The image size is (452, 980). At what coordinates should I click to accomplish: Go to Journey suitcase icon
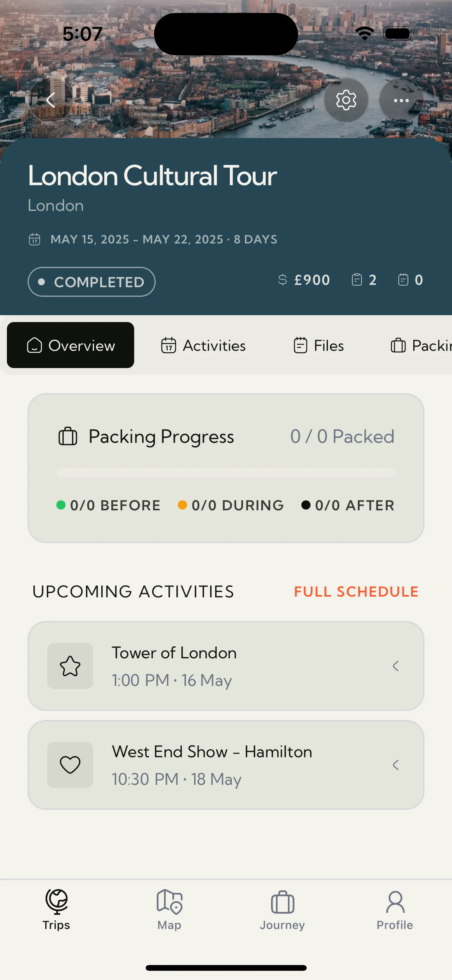coord(283,902)
